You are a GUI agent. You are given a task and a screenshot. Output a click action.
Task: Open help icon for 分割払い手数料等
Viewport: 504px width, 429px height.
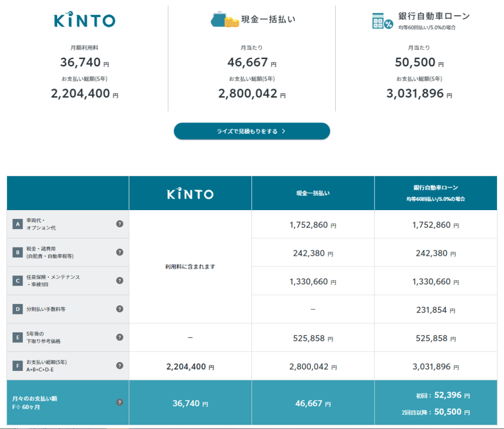[120, 309]
